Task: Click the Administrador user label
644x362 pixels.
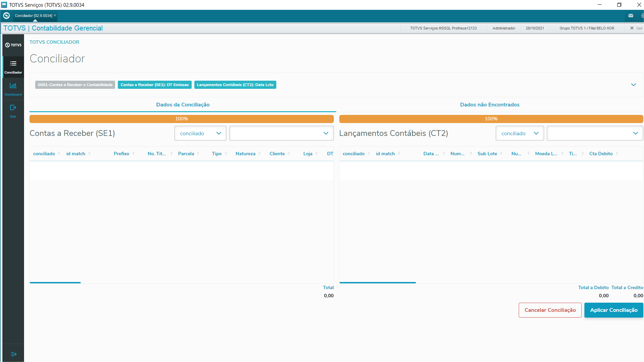Action: 504,28
